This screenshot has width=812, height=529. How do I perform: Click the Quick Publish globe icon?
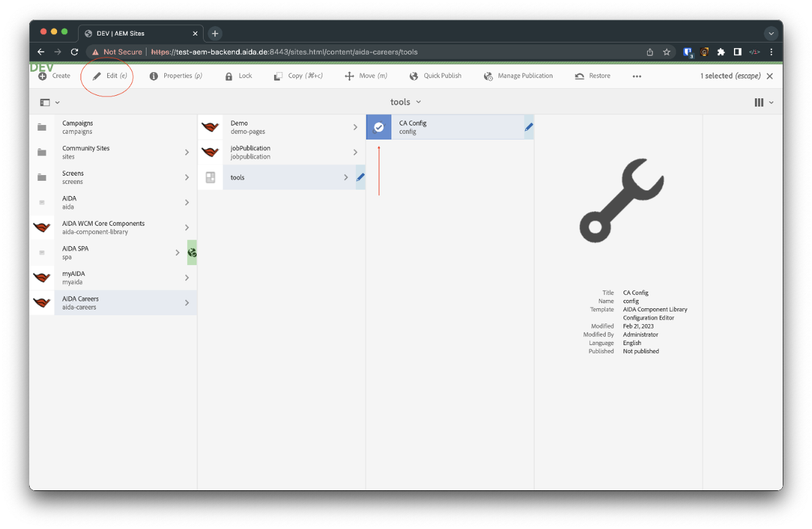tap(414, 76)
